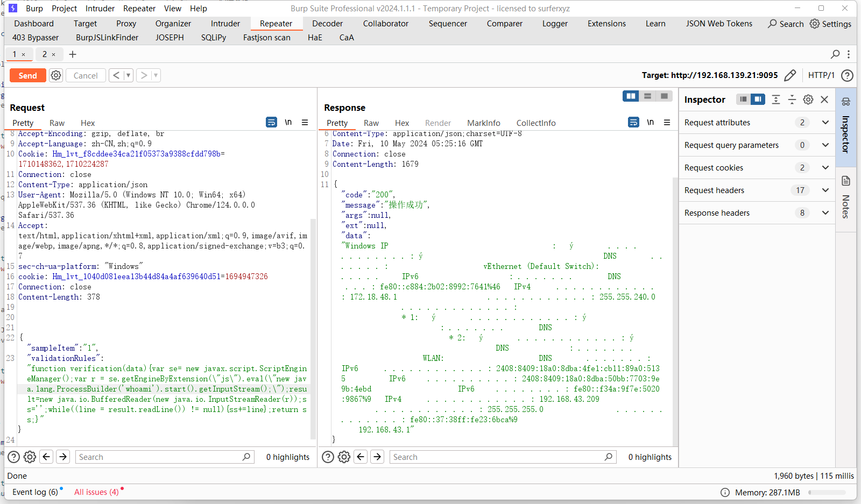Open Repeater tab options kebab menu
The width and height of the screenshot is (861, 504).
[849, 54]
